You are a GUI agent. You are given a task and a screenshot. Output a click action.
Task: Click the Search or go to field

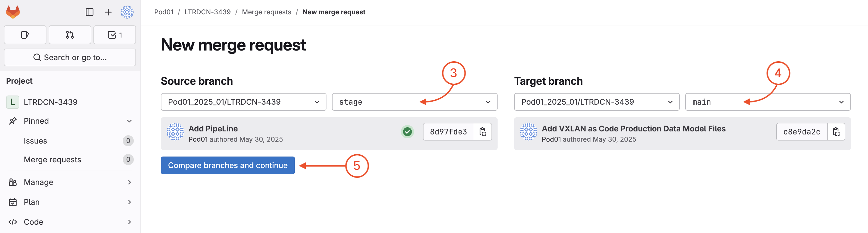(x=70, y=58)
